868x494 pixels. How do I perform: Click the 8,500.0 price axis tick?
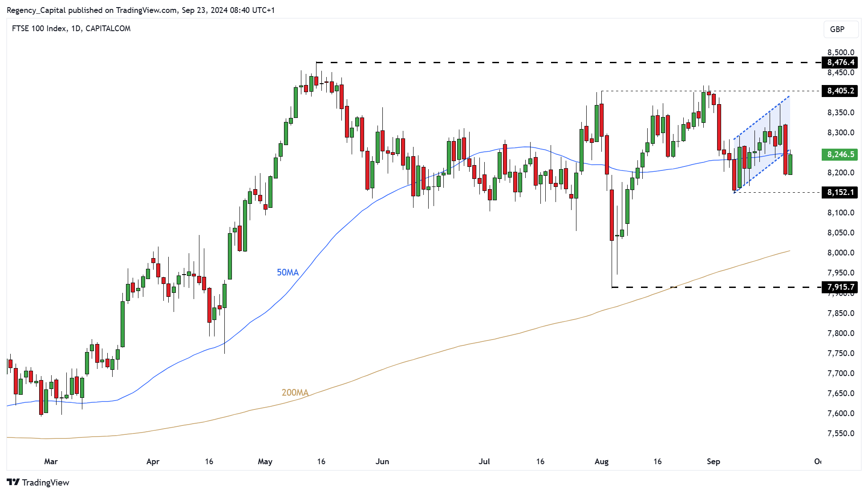point(840,53)
